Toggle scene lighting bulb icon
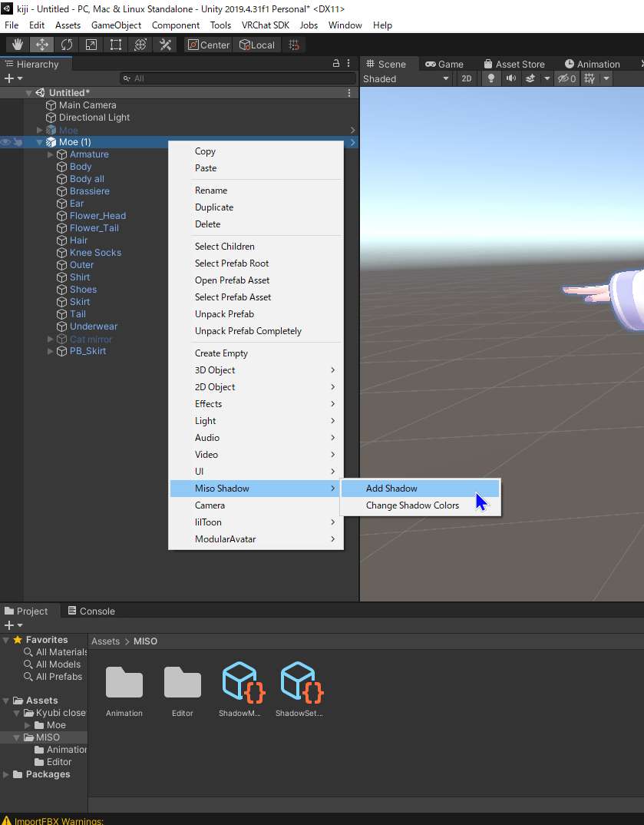The height and width of the screenshot is (825, 644). point(491,78)
